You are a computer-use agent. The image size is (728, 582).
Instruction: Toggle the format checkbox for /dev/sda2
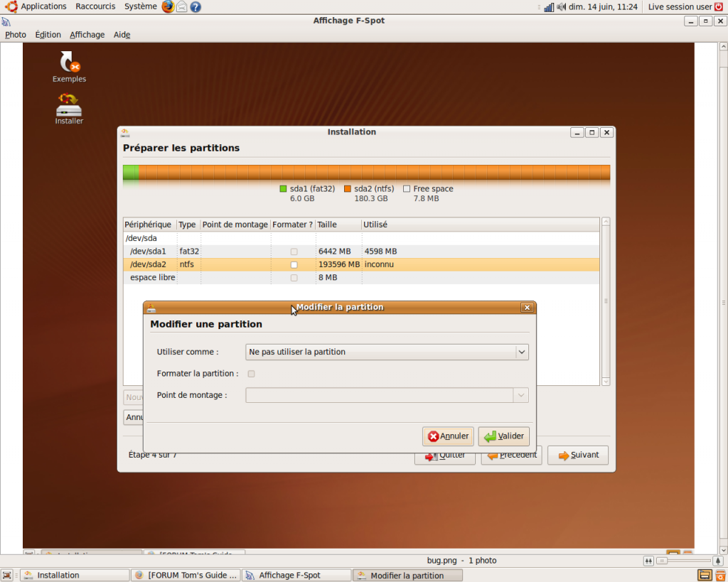294,264
